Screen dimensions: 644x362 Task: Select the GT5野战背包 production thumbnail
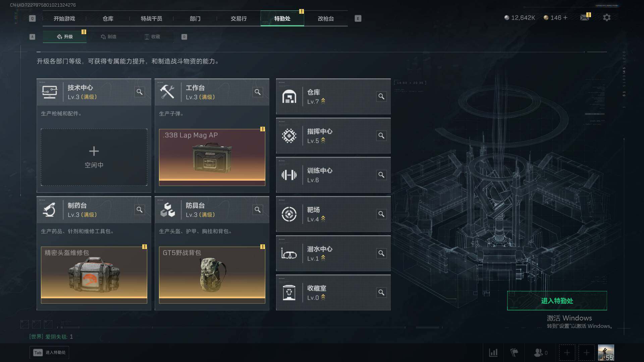(212, 275)
